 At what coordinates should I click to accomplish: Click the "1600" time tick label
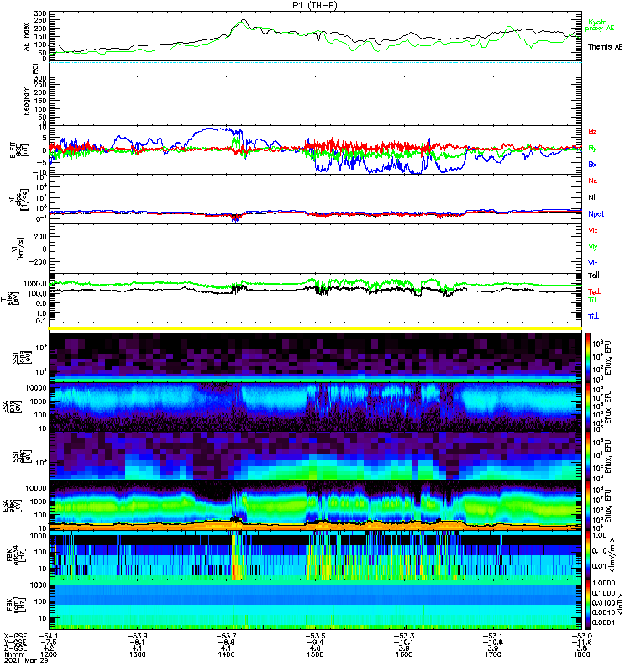(x=404, y=654)
